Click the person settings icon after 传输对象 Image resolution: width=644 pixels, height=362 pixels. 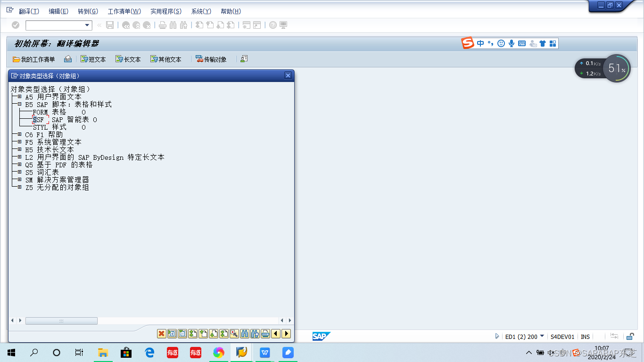point(244,59)
